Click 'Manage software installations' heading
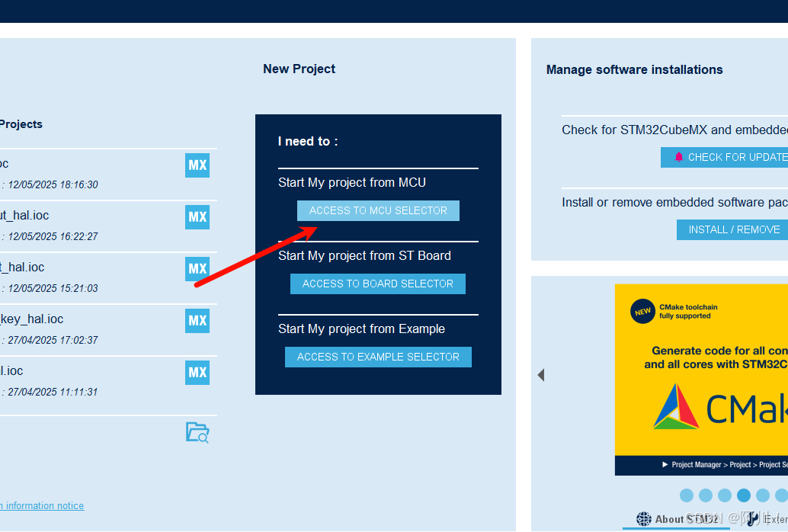Image resolution: width=788 pixels, height=532 pixels. pyautogui.click(x=634, y=69)
